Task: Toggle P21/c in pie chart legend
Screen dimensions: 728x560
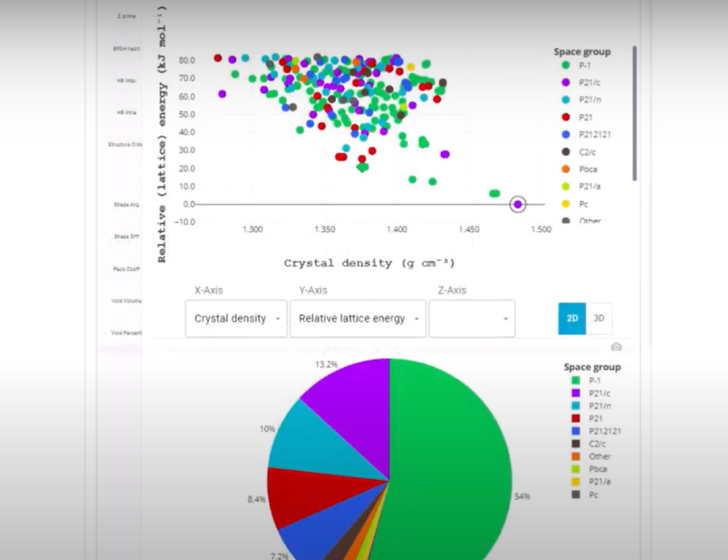Action: pos(591,393)
